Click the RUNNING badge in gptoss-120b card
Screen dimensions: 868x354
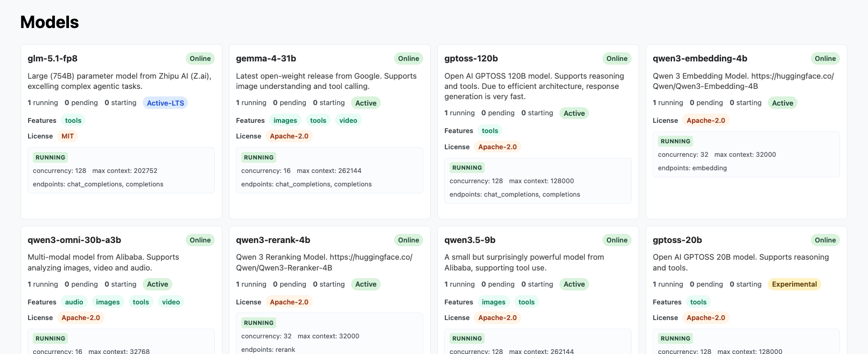click(x=467, y=168)
